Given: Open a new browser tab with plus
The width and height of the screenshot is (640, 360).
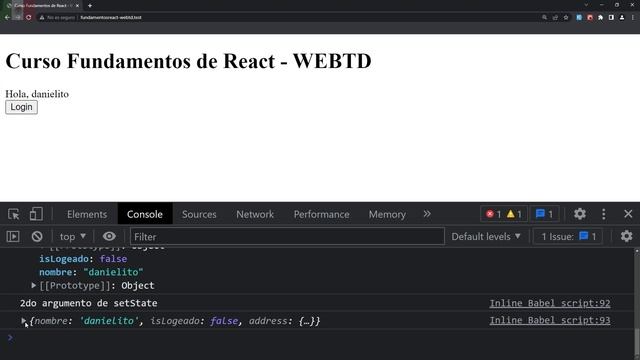Looking at the screenshot, I should [90, 5].
